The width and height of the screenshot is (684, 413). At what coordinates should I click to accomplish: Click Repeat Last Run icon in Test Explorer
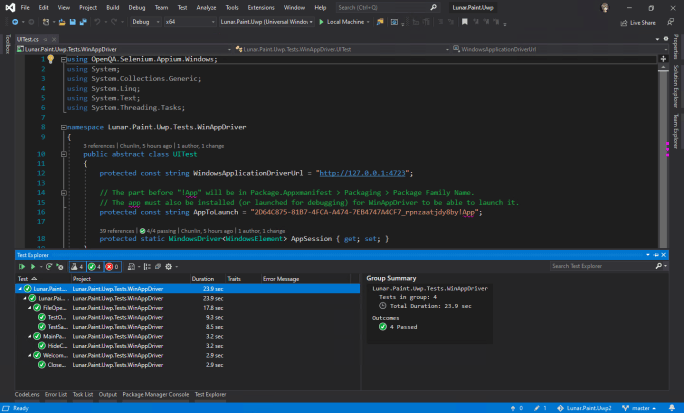click(x=49, y=266)
